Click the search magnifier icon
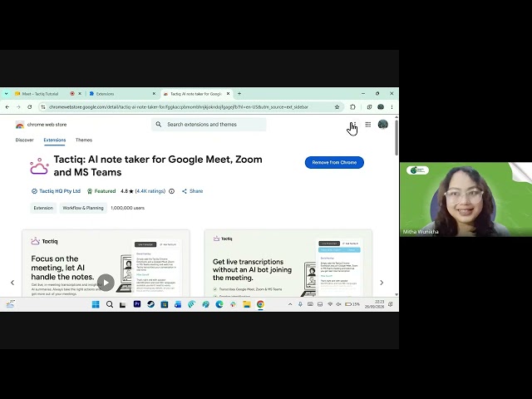Screen dimensions: 532x399 (159, 125)
